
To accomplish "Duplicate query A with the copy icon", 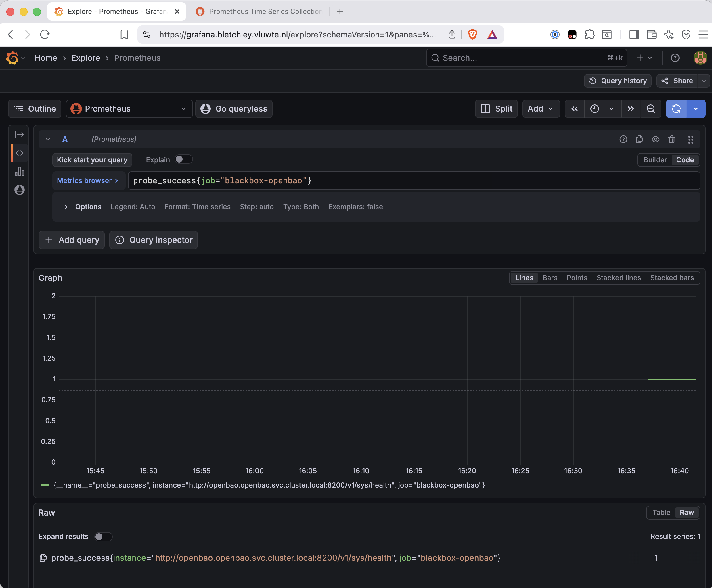I will (639, 139).
